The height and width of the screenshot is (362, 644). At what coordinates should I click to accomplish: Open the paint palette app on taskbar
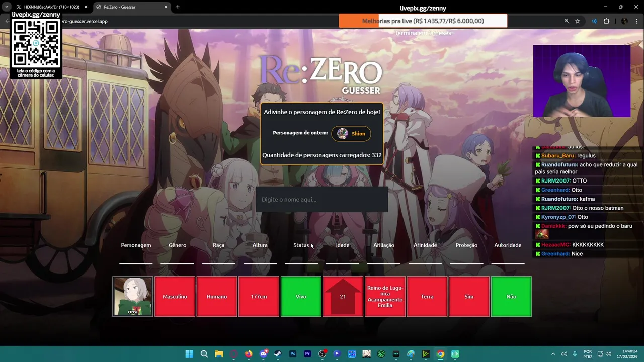point(411,354)
